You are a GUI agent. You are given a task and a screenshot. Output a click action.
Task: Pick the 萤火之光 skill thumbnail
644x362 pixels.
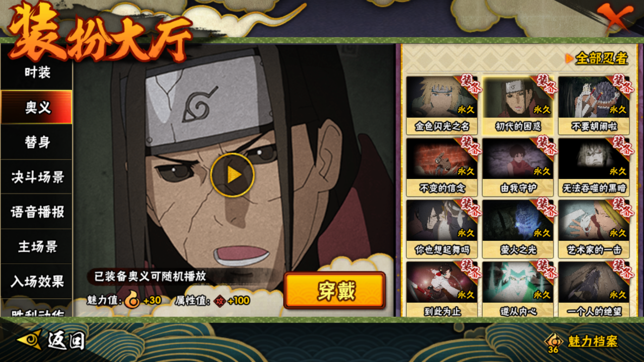pos(518,228)
